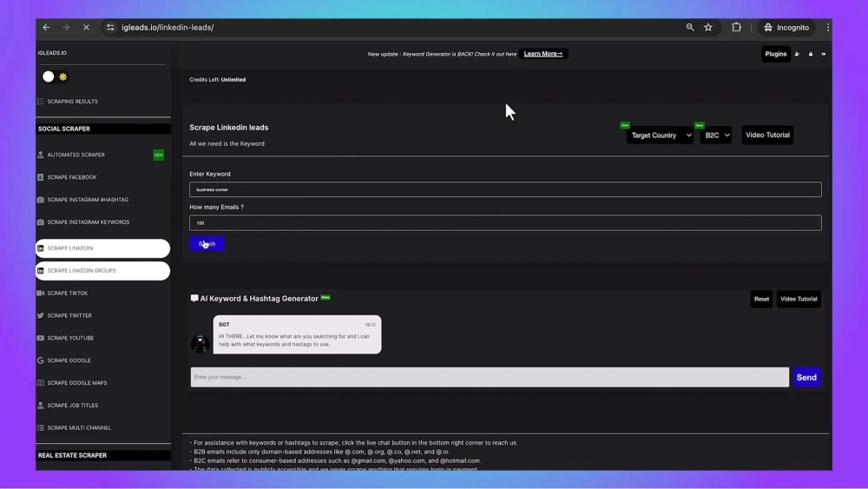868x489 pixels.
Task: Send the chat message
Action: 806,377
